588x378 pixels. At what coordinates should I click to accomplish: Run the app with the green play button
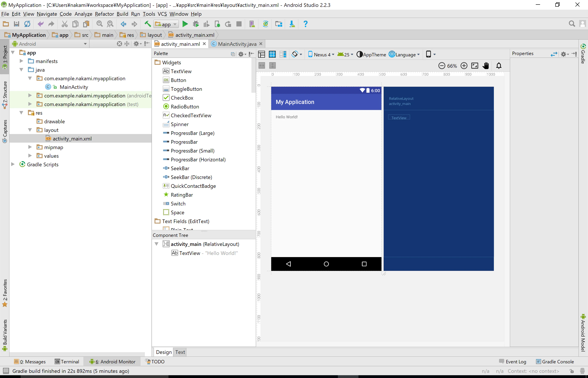185,24
